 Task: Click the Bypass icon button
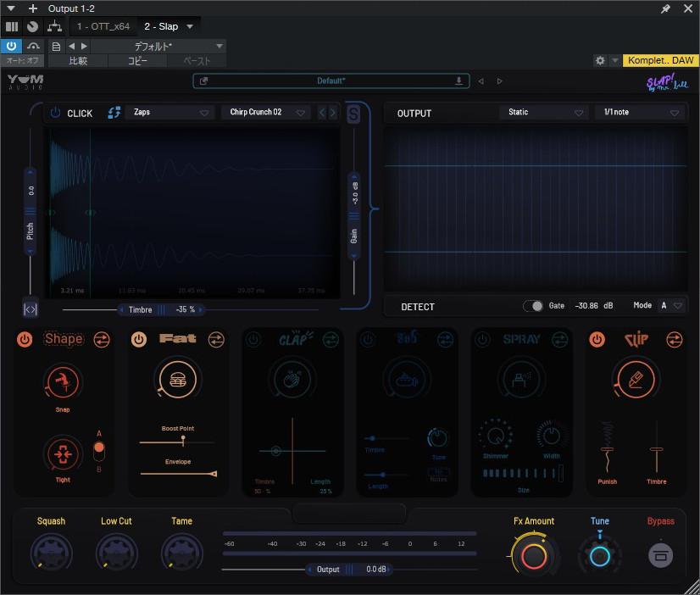[x=660, y=556]
